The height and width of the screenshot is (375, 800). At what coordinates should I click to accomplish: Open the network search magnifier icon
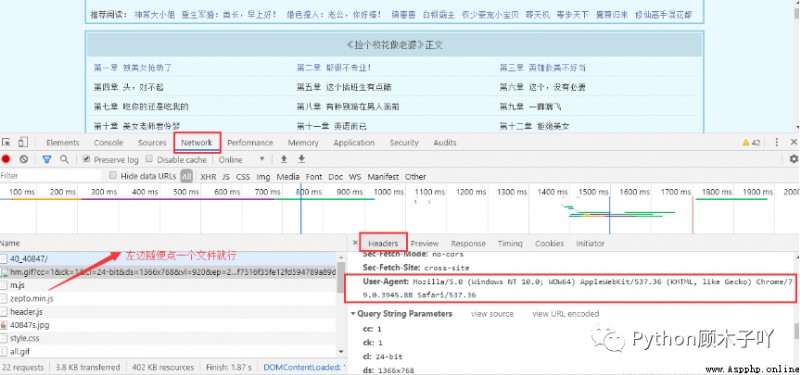pyautogui.click(x=64, y=159)
